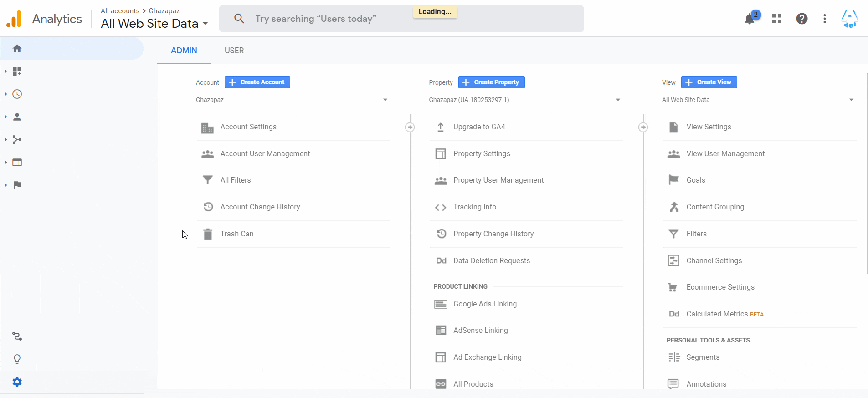Click the page vertical scrollbar
The height and width of the screenshot is (398, 868).
867,173
